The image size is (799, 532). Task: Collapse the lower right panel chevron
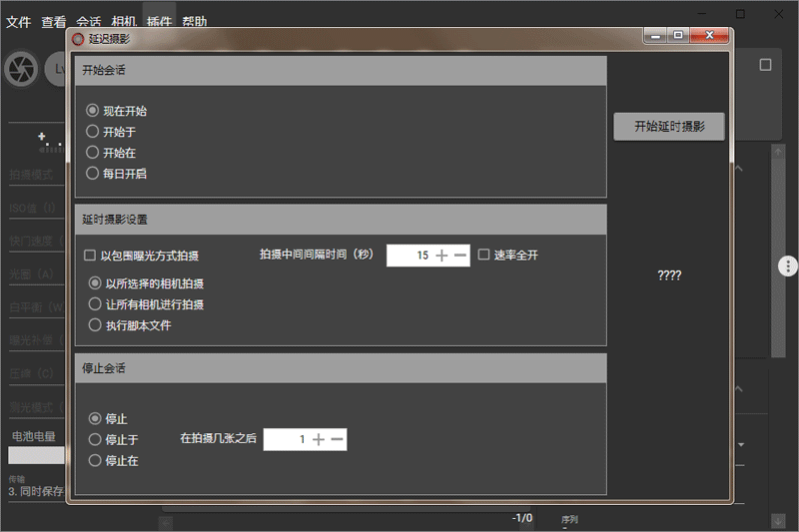739,389
